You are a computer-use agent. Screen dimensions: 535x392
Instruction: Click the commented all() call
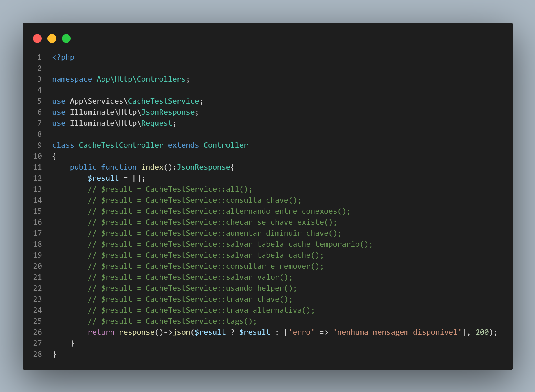pyautogui.click(x=170, y=189)
